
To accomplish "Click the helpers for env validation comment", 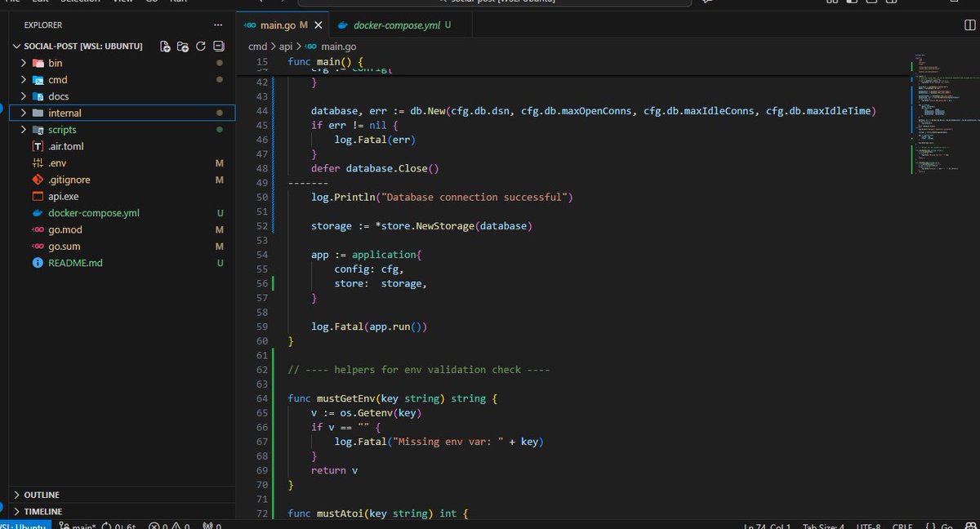I will tap(419, 370).
